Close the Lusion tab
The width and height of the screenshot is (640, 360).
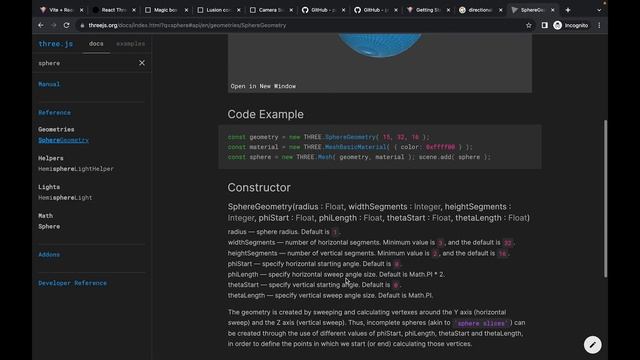pyautogui.click(x=239, y=10)
